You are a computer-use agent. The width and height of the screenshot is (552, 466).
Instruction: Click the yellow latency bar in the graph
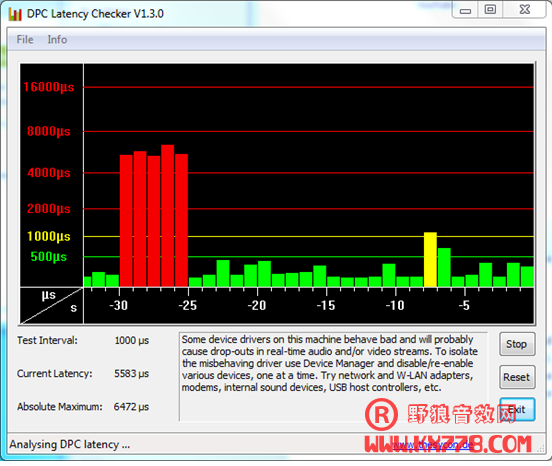[430, 259]
